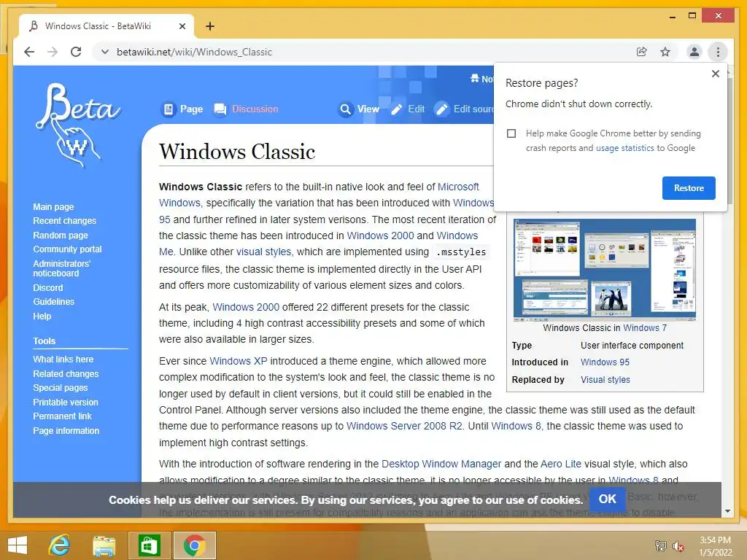Follow the visual styles link in paragraph
This screenshot has width=747, height=560.
click(x=264, y=252)
